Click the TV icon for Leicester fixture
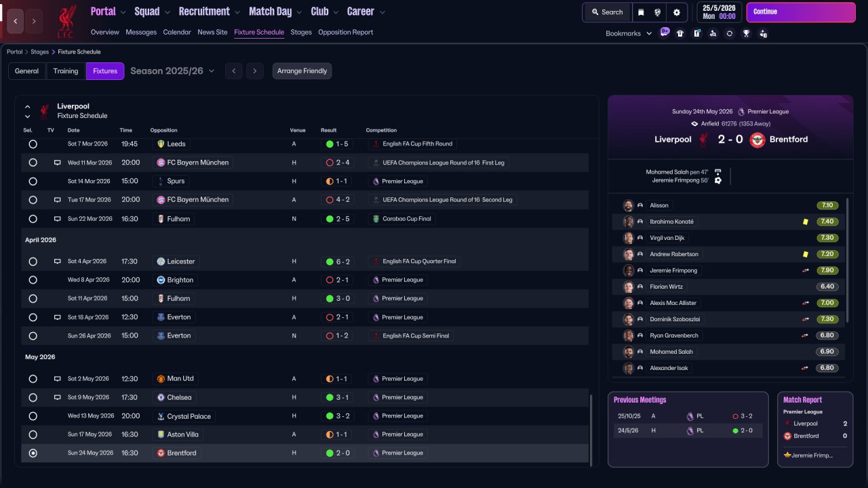The image size is (868, 488). 58,262
